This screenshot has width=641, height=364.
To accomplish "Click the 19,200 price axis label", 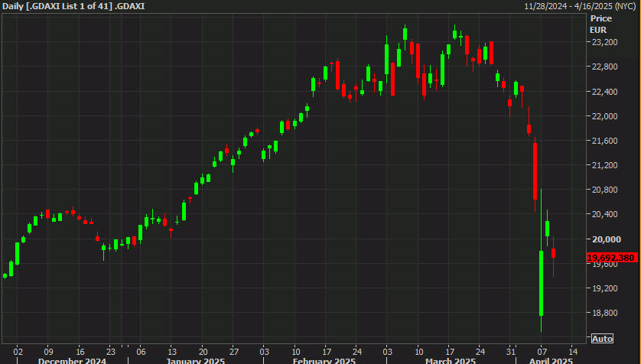I will click(x=604, y=288).
